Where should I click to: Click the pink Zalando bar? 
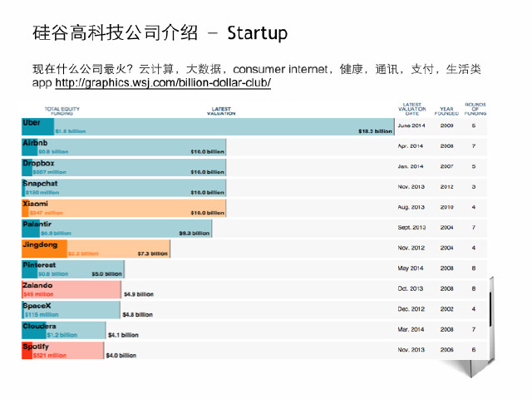click(71, 290)
